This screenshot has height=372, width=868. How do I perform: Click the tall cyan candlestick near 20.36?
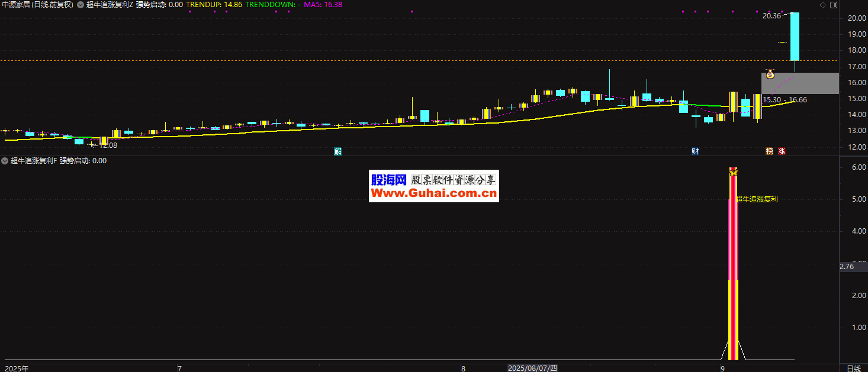click(x=795, y=37)
